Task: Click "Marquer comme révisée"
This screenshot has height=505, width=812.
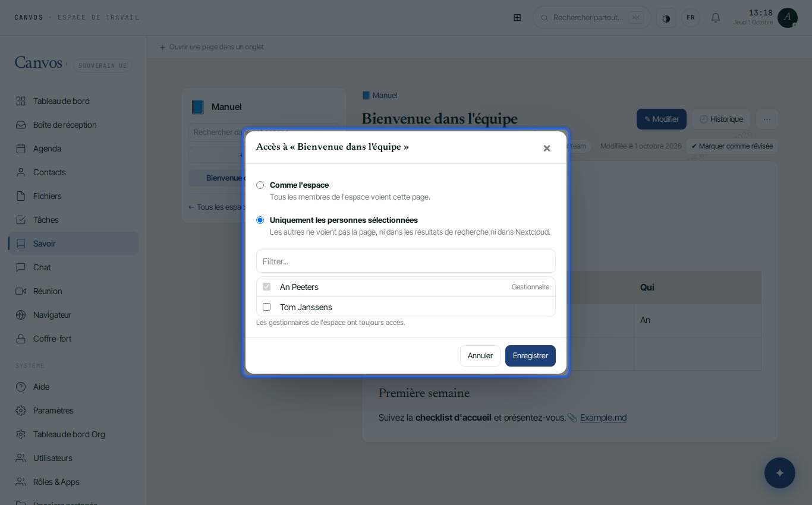Action: pyautogui.click(x=732, y=146)
